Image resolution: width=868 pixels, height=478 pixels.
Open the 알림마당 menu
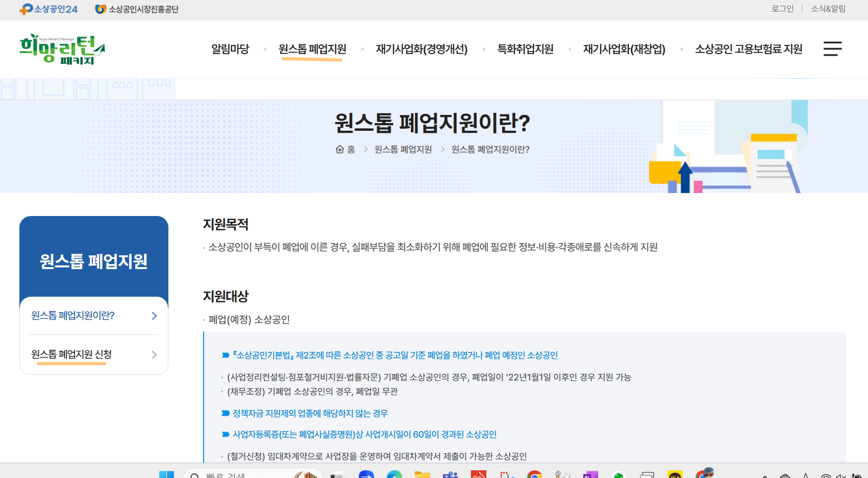tap(231, 49)
